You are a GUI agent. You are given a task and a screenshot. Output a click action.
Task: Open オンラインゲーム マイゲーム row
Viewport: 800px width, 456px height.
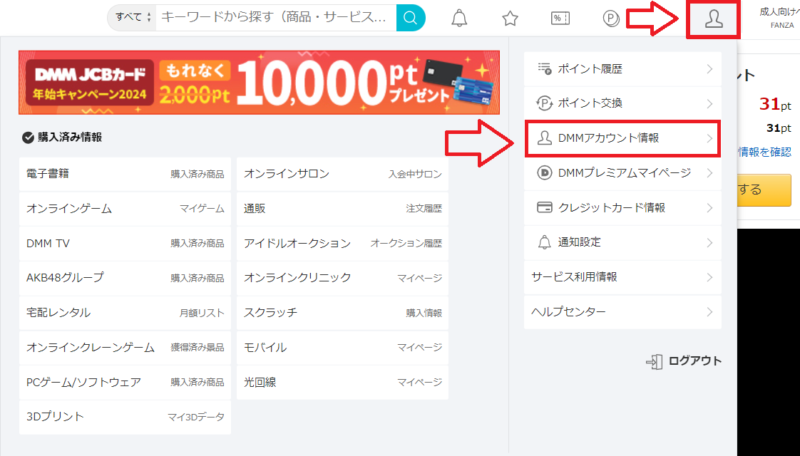coord(125,209)
